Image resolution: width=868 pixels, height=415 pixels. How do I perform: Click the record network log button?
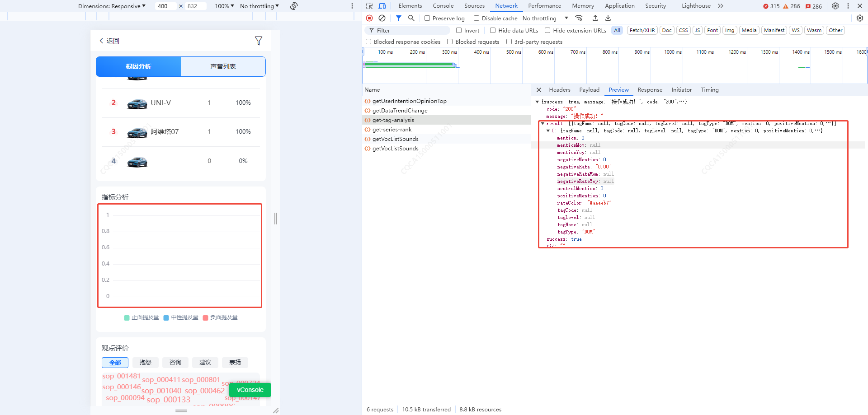[x=369, y=18]
